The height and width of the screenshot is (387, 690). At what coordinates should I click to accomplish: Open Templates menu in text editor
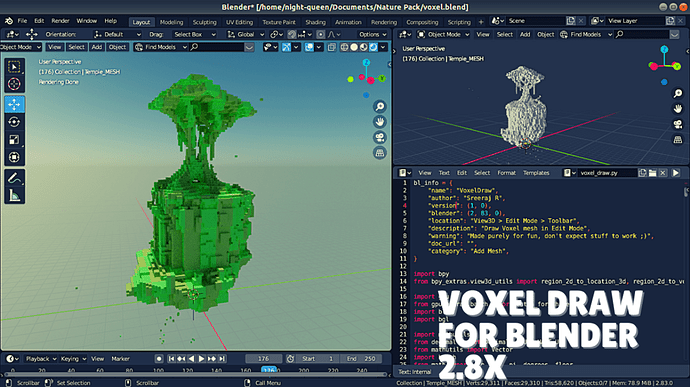(x=536, y=173)
